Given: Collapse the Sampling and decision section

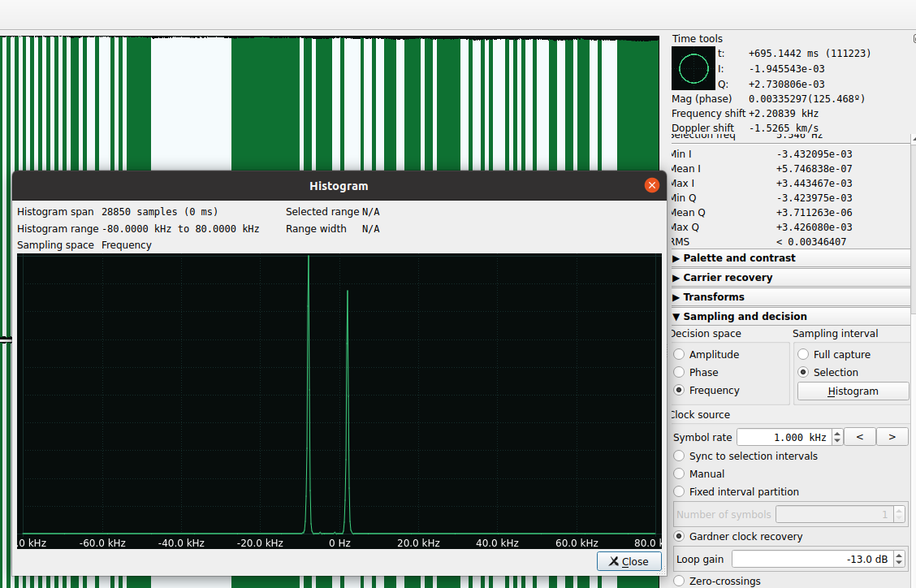Looking at the screenshot, I should point(745,317).
